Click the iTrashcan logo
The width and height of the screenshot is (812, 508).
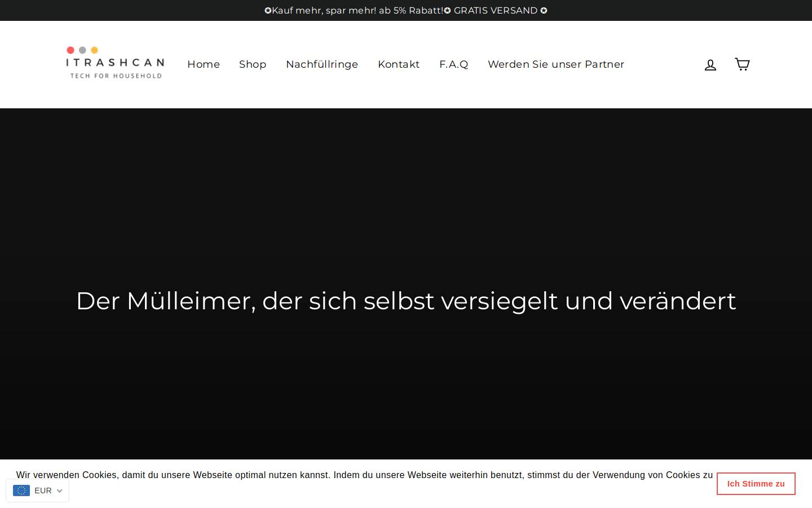(x=115, y=63)
